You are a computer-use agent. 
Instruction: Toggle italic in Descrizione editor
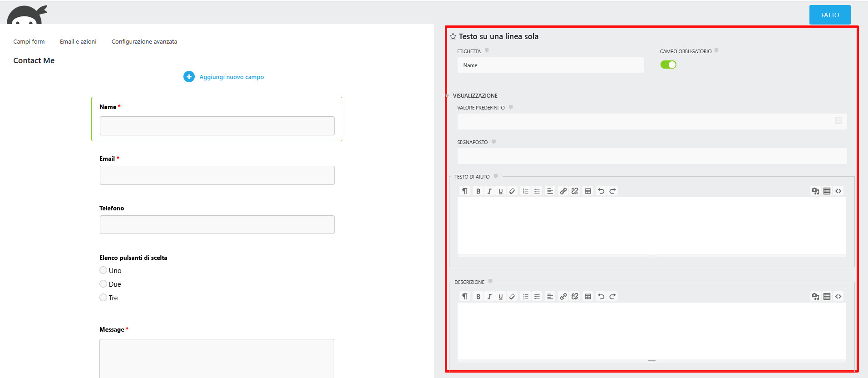click(489, 297)
